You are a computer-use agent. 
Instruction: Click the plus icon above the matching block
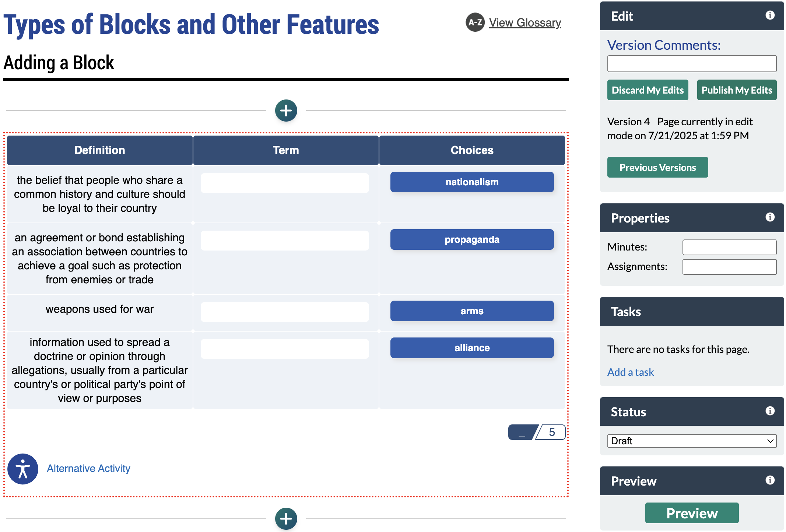(x=286, y=110)
